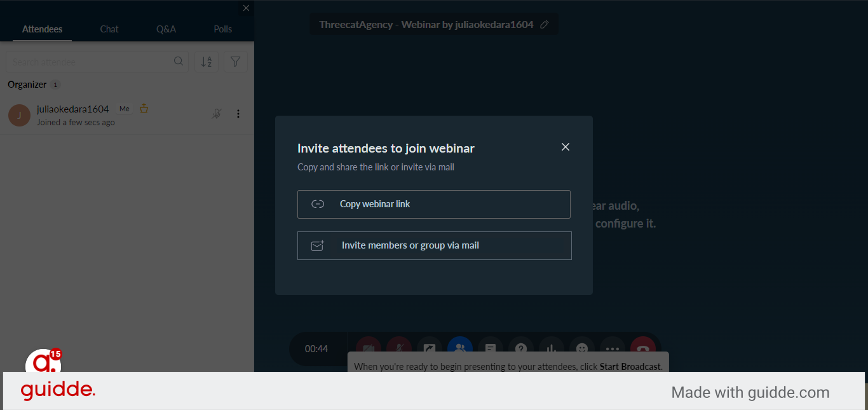This screenshot has width=868, height=410.
Task: Close the invite attendees dialog
Action: pos(566,147)
